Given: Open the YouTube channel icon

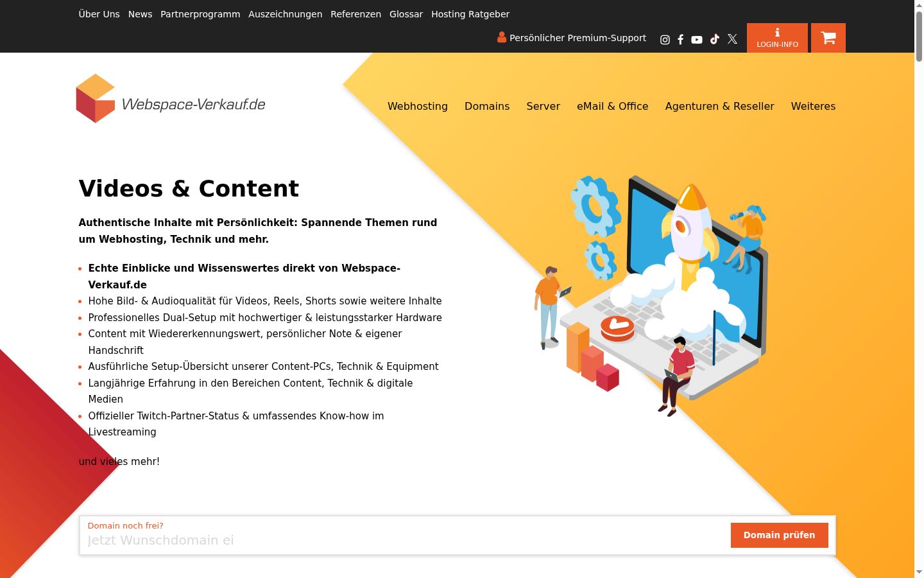Looking at the screenshot, I should (x=697, y=40).
